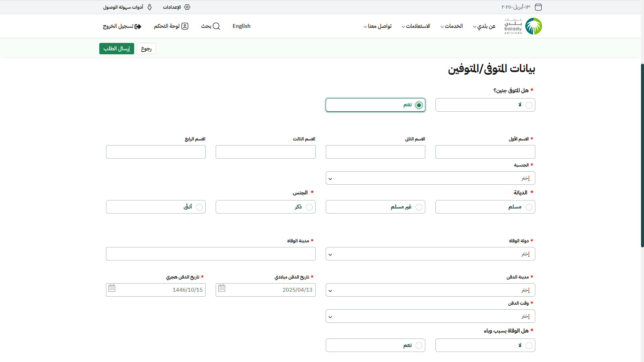The image size is (644, 362).
Task: Open Gregorian burial date calendar icon
Action: 222,288
